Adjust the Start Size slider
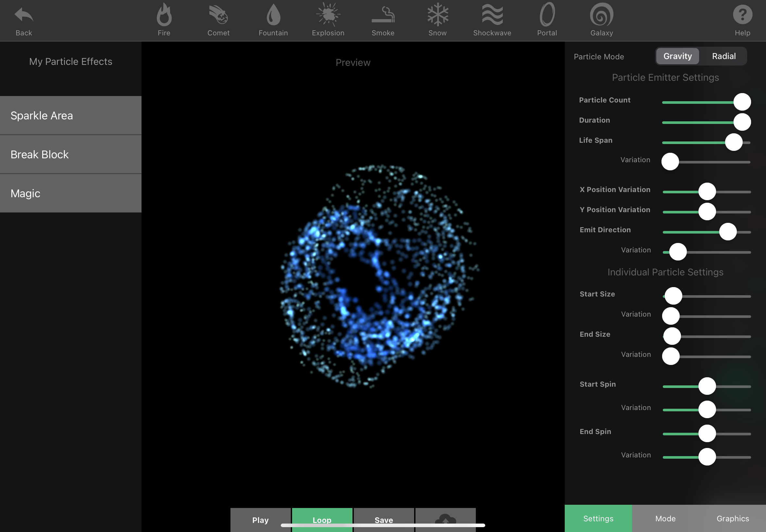The height and width of the screenshot is (532, 766). click(x=673, y=296)
